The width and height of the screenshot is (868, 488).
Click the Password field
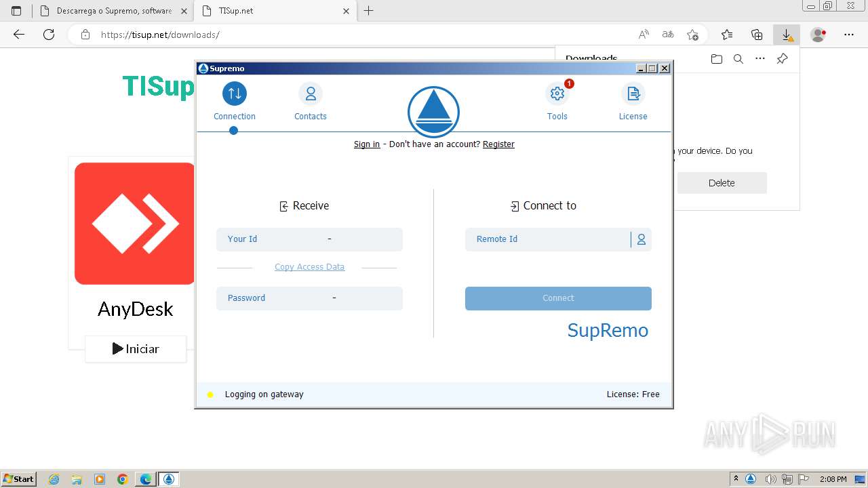pos(309,298)
